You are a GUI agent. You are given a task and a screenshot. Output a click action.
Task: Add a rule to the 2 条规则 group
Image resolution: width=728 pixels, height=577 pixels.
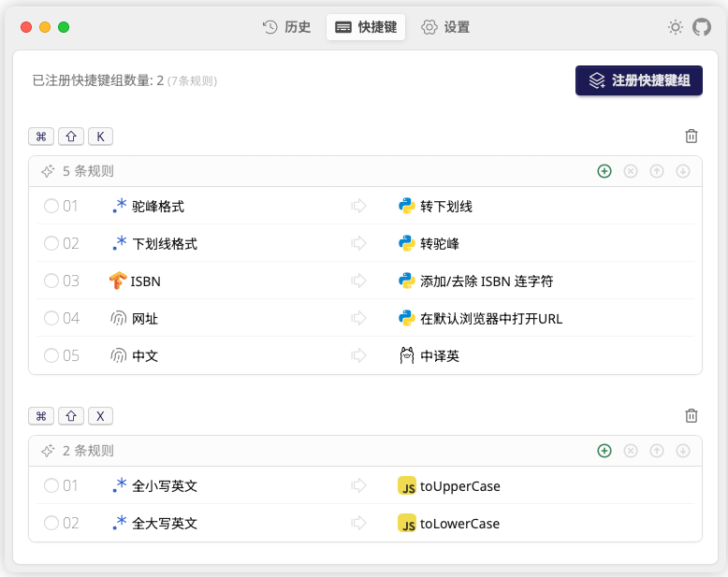(x=604, y=451)
